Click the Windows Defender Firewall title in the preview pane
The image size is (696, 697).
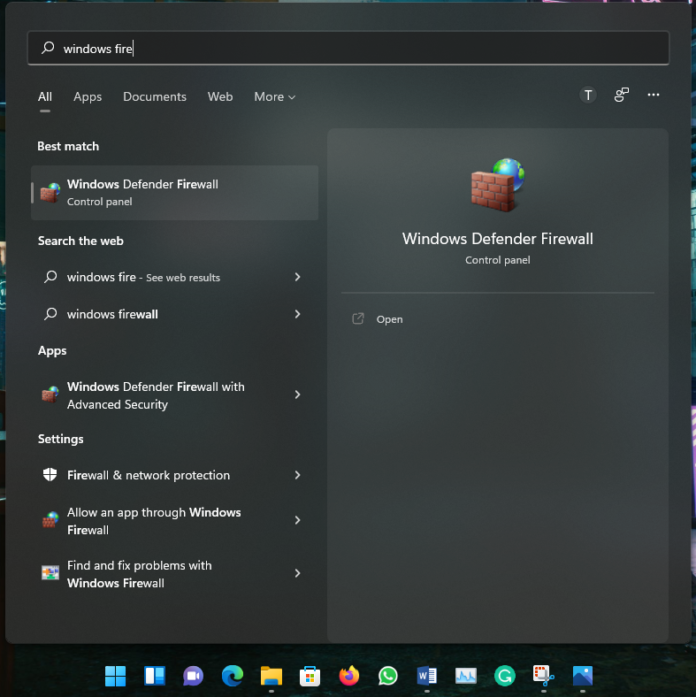tap(498, 239)
